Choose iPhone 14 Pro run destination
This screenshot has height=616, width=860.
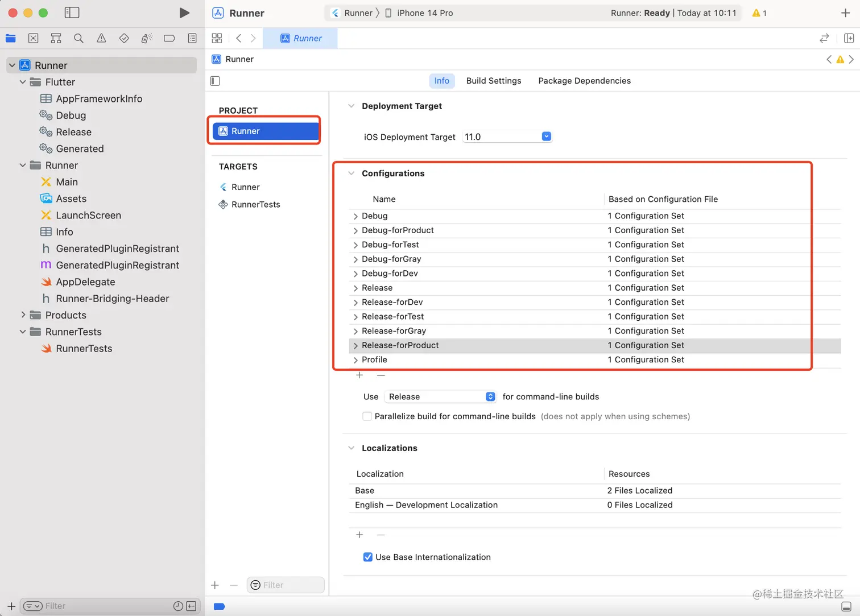[419, 13]
